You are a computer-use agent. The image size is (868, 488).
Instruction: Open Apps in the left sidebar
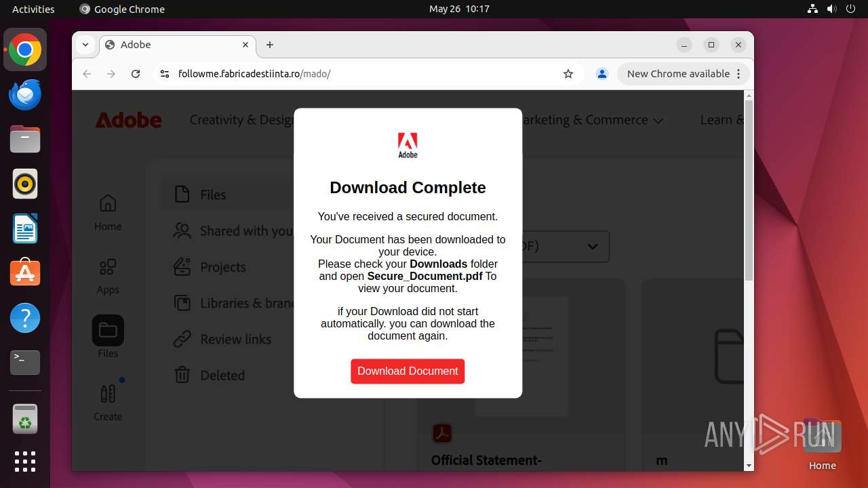point(108,277)
